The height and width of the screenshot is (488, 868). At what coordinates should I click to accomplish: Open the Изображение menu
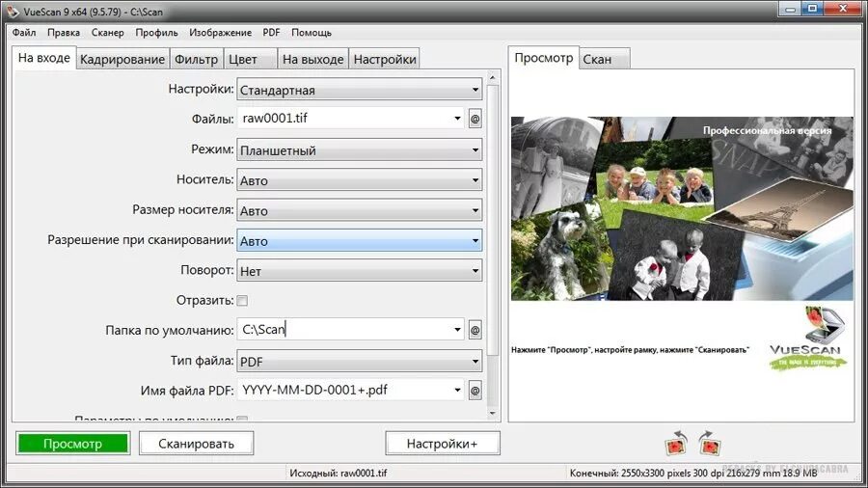click(220, 33)
